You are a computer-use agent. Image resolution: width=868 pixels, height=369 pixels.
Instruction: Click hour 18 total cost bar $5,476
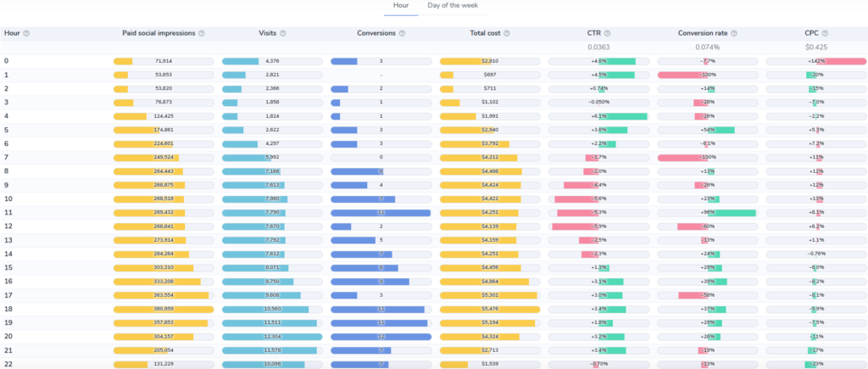coord(490,309)
